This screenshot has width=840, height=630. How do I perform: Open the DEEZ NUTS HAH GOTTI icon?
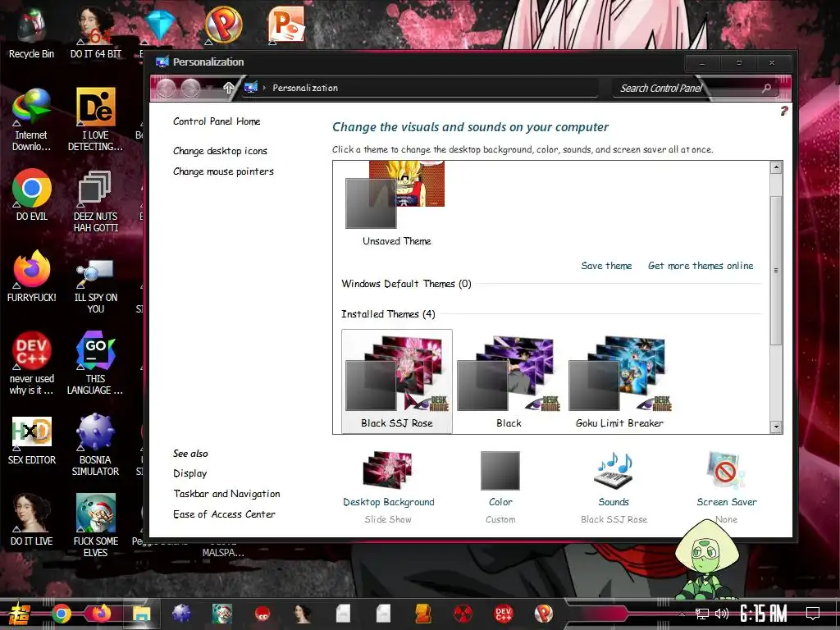tap(96, 201)
